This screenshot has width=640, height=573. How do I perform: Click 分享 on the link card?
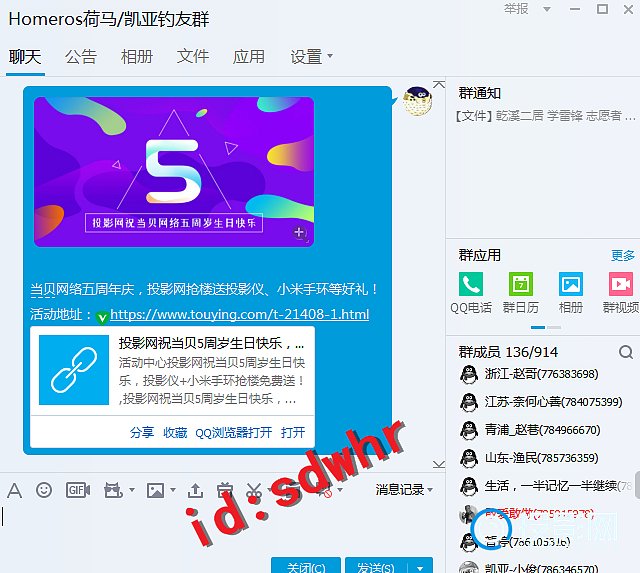(142, 432)
